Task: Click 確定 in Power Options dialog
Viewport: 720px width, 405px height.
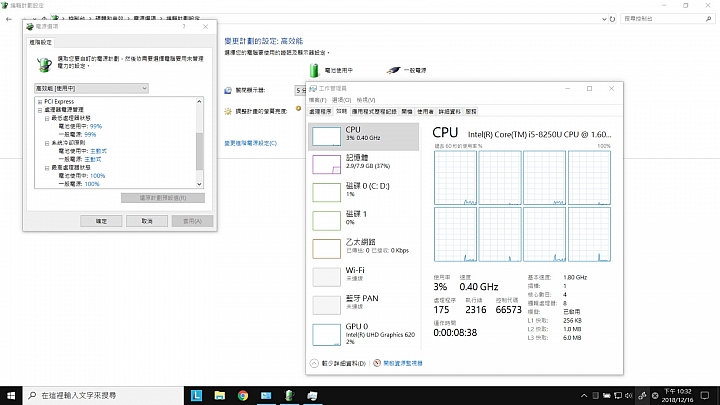Action: 101,221
